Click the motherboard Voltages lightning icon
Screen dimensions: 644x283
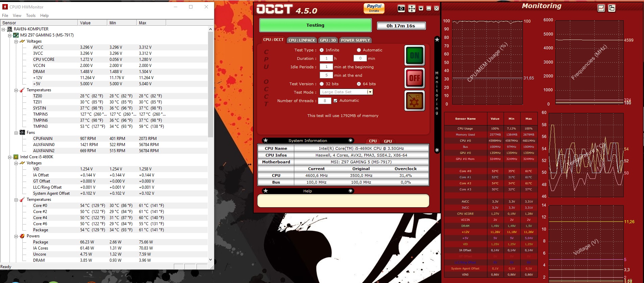[22, 41]
